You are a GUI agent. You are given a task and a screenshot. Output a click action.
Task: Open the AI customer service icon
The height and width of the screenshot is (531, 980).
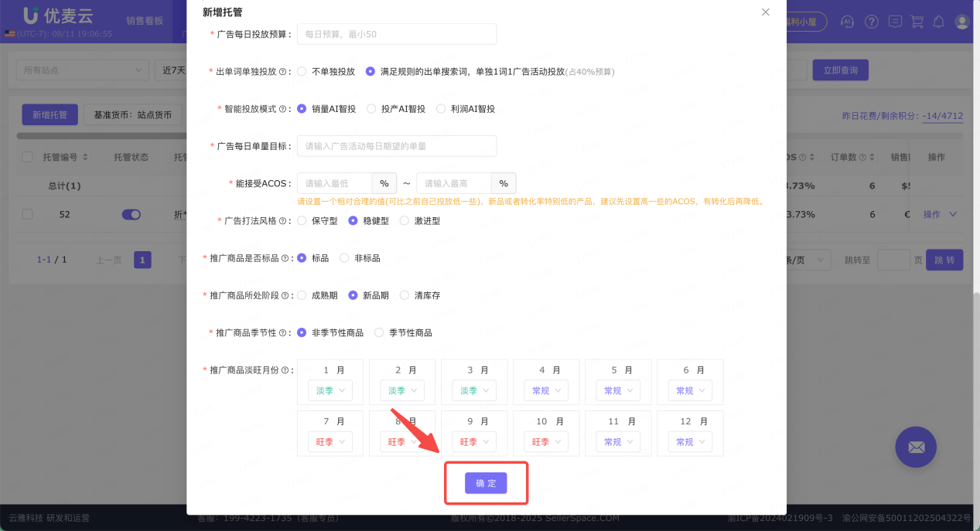[847, 22]
